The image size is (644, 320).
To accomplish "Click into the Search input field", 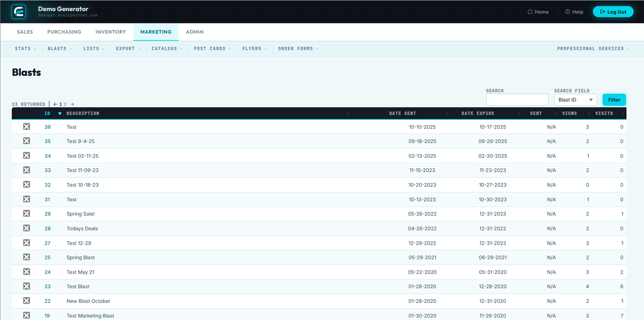I will point(517,100).
